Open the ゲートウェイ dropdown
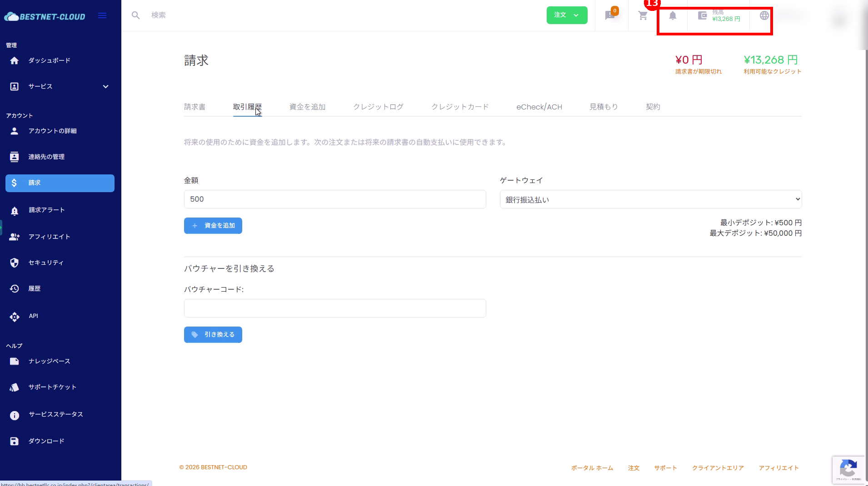This screenshot has width=868, height=486. click(650, 199)
